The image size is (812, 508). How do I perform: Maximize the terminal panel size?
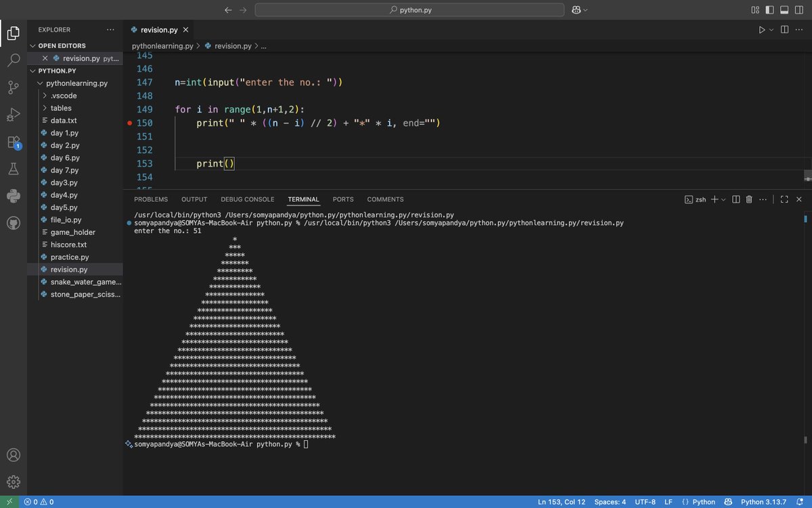pos(784,198)
